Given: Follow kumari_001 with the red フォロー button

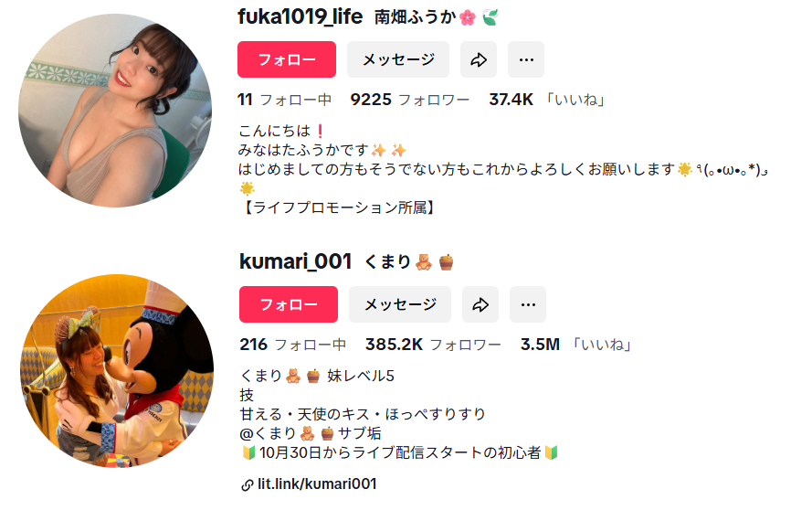Looking at the screenshot, I should [x=289, y=304].
